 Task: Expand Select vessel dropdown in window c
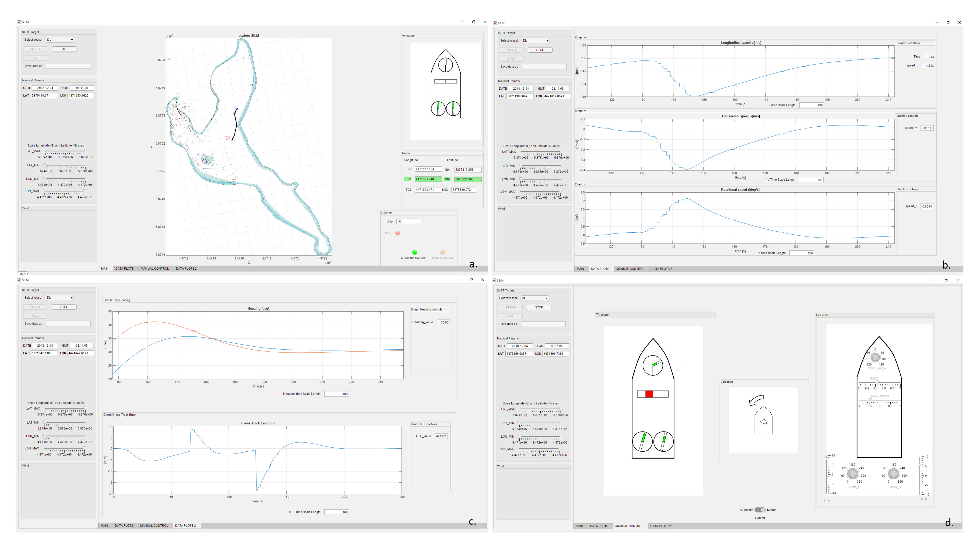(60, 297)
